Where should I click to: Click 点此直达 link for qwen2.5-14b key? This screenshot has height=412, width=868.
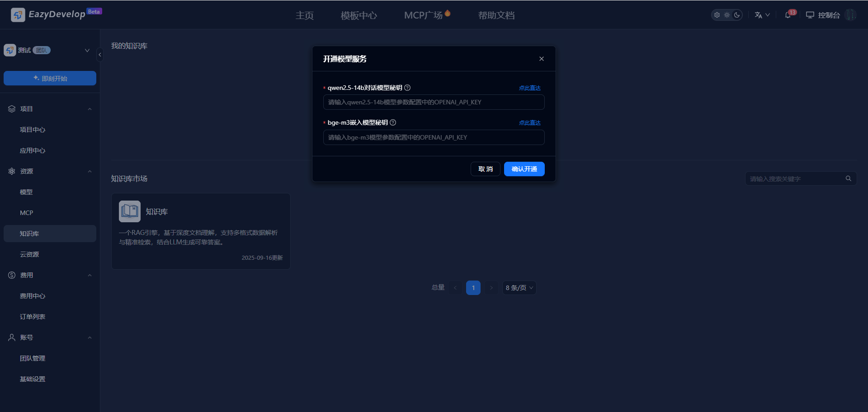point(529,88)
